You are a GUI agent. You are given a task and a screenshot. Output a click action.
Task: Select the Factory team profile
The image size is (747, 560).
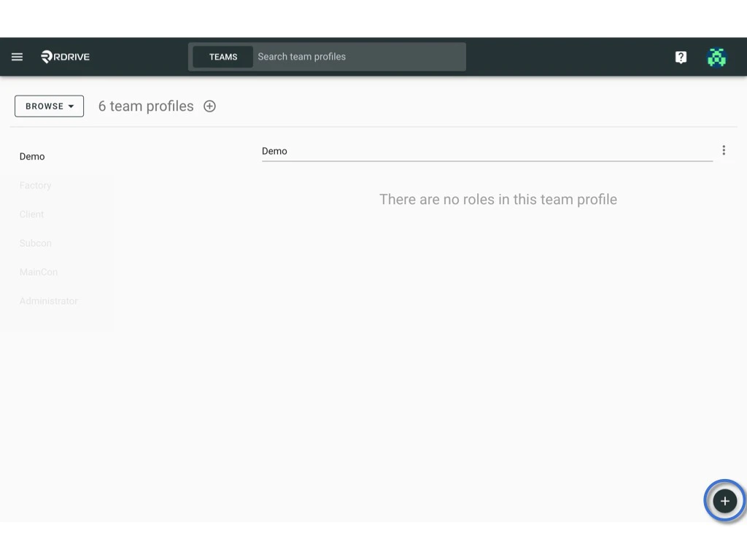pyautogui.click(x=35, y=185)
